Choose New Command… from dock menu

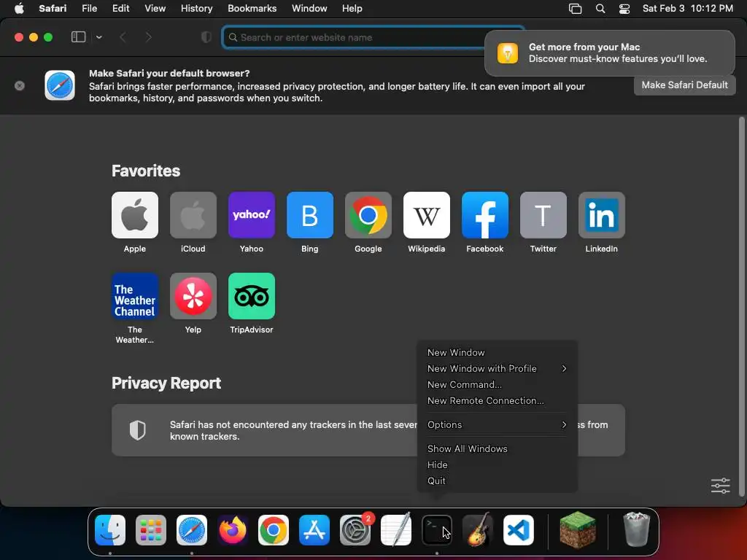coord(497,385)
